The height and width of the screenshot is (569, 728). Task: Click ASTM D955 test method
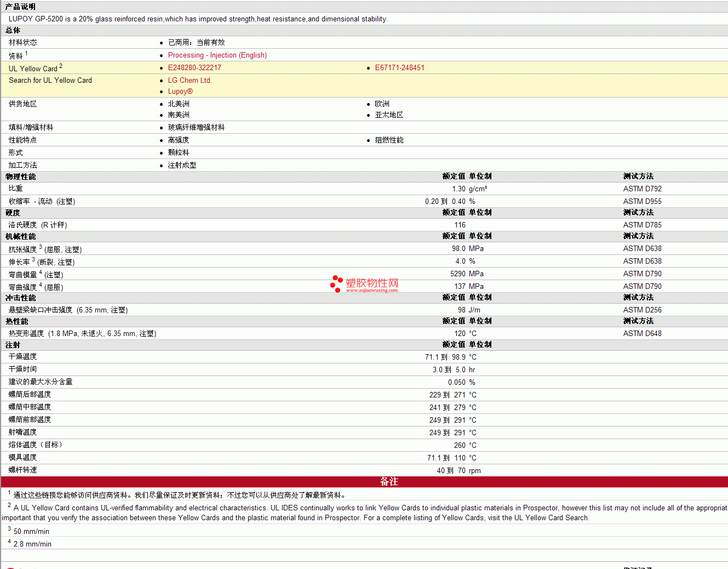(642, 202)
